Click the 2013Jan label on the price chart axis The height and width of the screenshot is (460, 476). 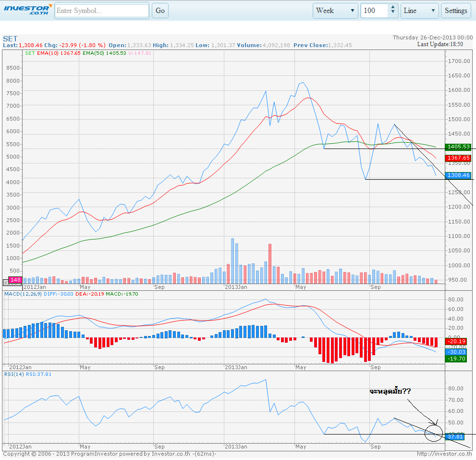point(236,287)
